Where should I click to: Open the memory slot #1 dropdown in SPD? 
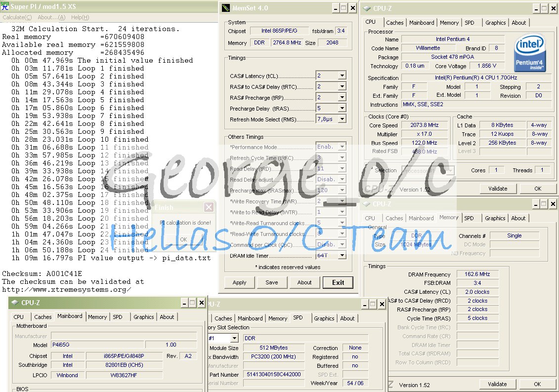[234, 338]
